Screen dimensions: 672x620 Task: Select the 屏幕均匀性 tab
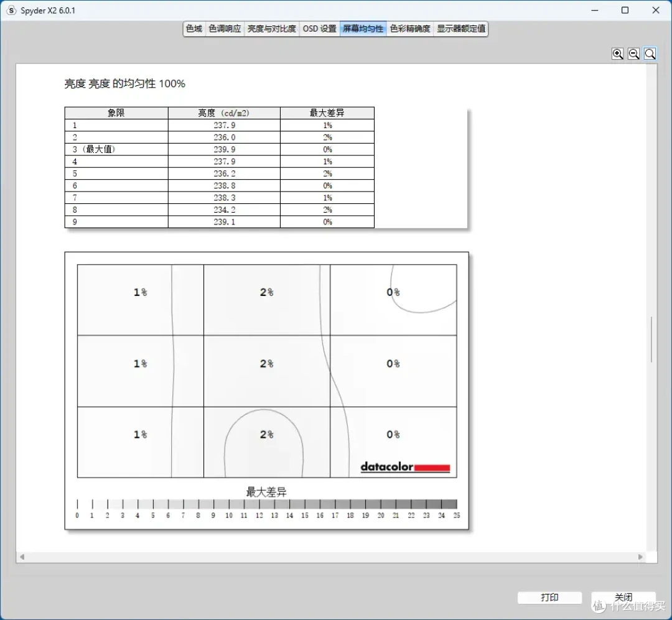[x=363, y=29]
